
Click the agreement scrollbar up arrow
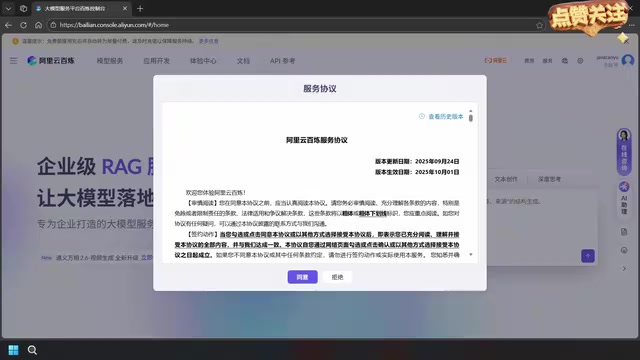click(x=471, y=111)
